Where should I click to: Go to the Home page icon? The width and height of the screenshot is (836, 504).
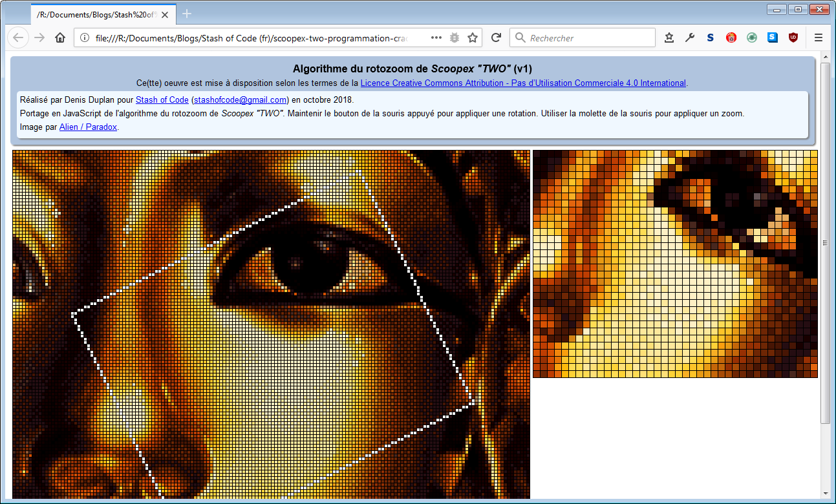[60, 37]
